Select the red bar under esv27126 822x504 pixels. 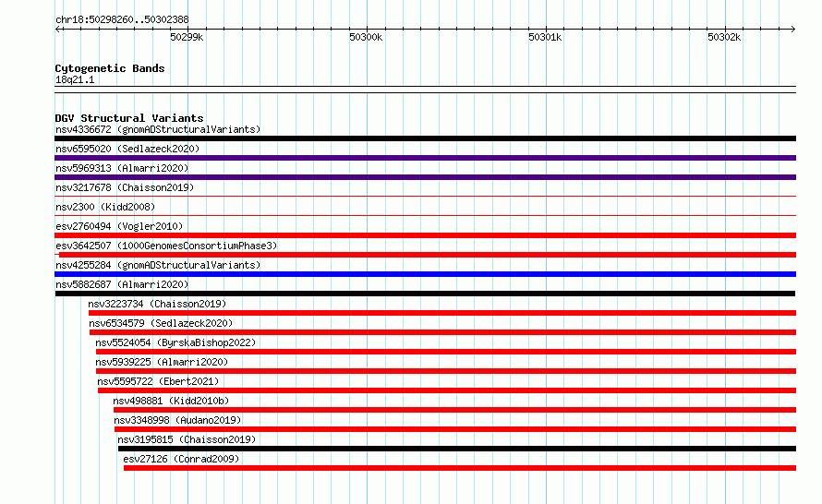[460, 468]
